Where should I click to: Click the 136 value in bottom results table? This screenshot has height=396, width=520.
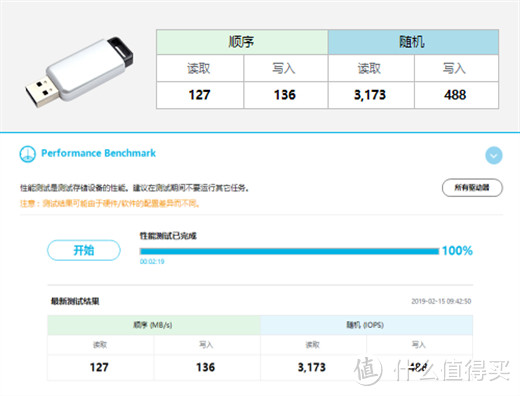(x=205, y=367)
